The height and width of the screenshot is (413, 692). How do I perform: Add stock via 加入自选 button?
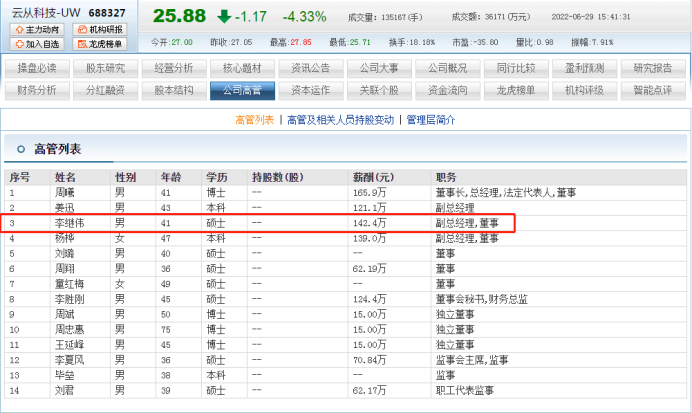coord(37,44)
